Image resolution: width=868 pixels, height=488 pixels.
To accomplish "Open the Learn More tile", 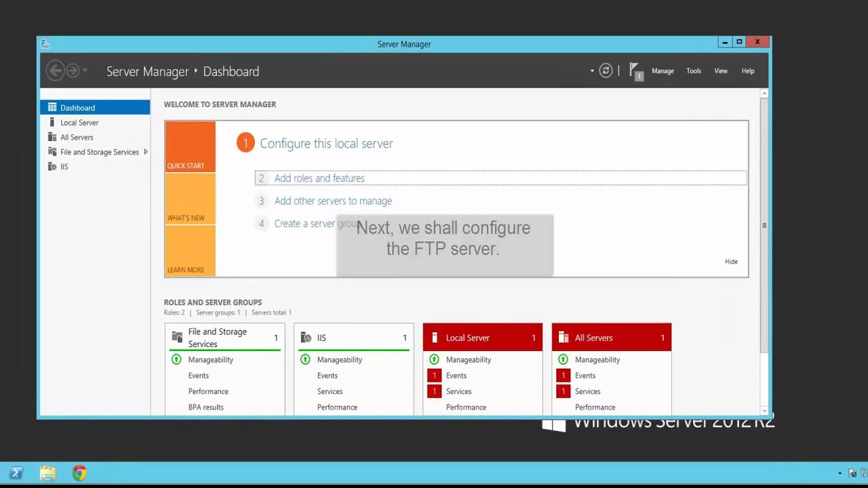I will click(x=190, y=251).
